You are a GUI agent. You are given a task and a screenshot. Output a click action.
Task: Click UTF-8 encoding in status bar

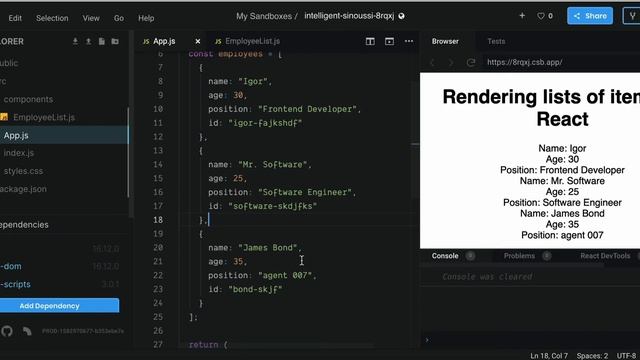point(626,356)
